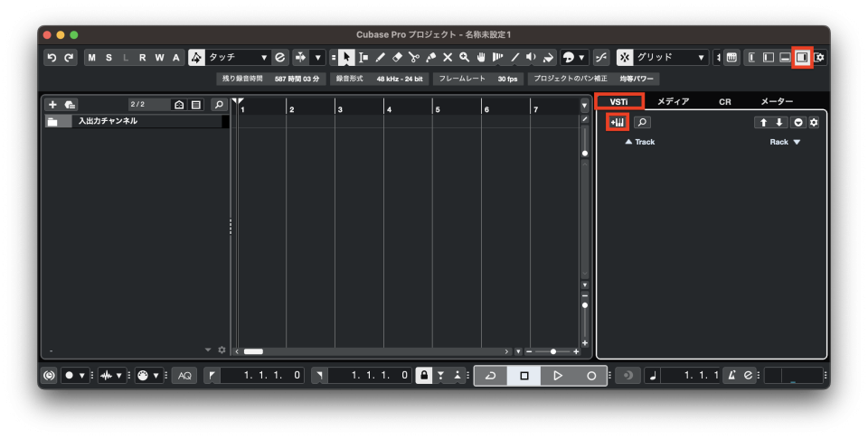This screenshot has width=868, height=439.
Task: Toggle Show Lower Zone button
Action: point(785,58)
